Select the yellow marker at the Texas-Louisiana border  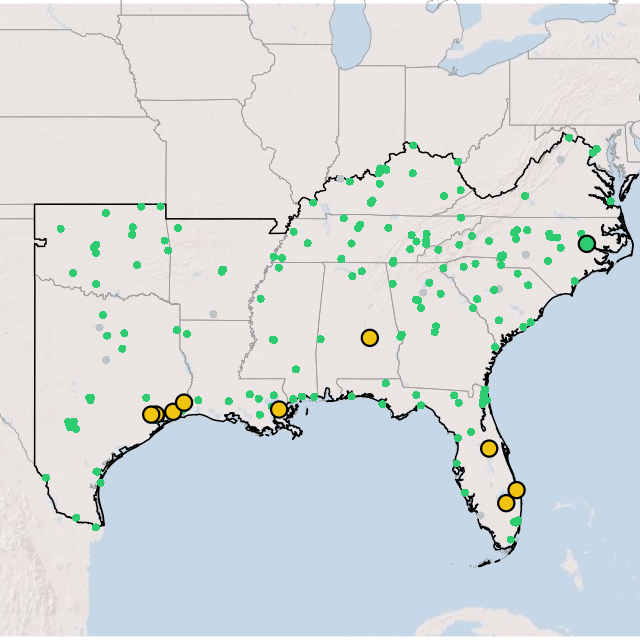coord(184,402)
